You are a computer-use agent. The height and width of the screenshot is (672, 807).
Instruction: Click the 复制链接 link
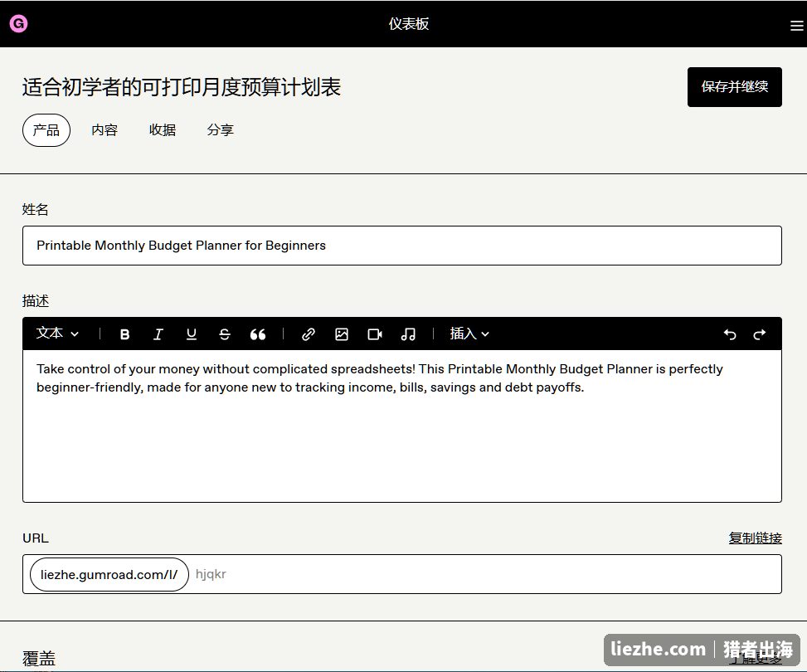pos(755,538)
